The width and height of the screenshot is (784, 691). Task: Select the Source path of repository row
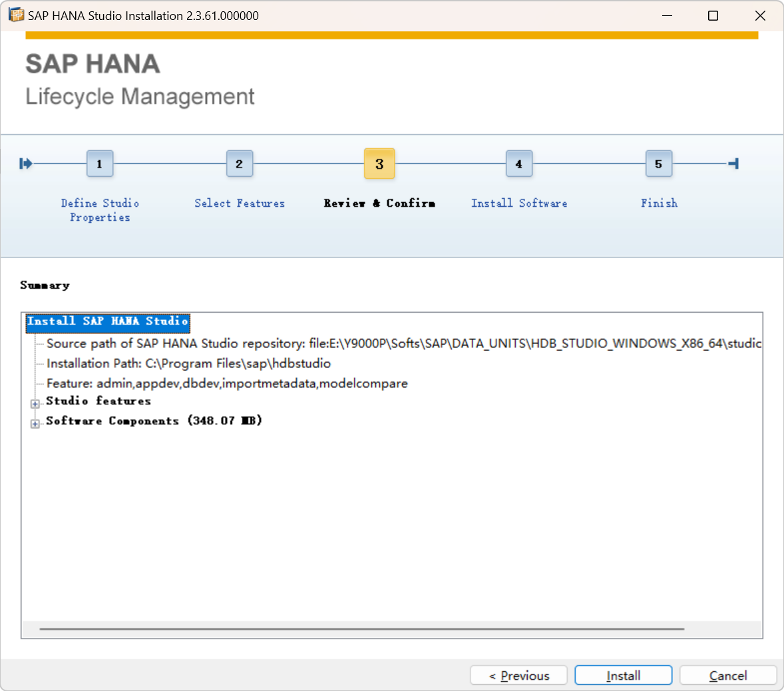(x=403, y=343)
